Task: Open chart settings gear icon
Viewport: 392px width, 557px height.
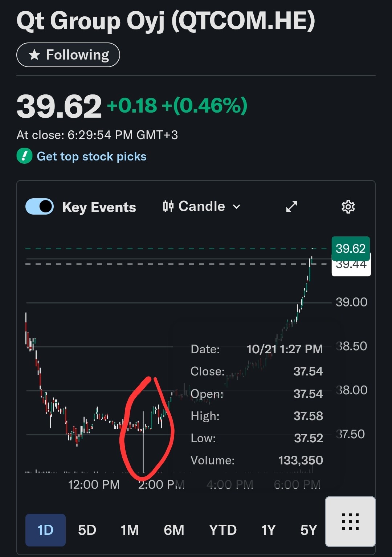Action: click(348, 207)
